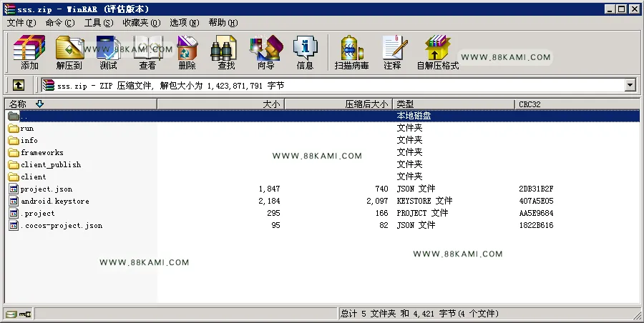Open the address bar dropdown arrow
The width and height of the screenshot is (644, 323).
pyautogui.click(x=630, y=85)
